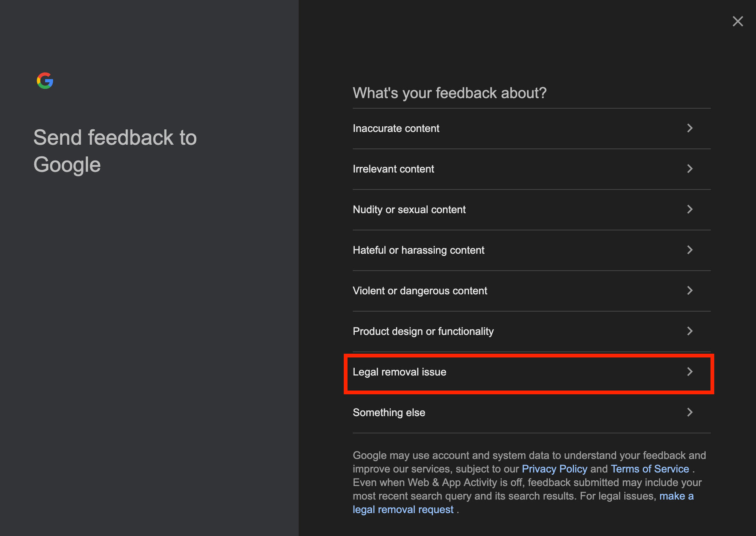Select Inaccurate content feedback option

click(396, 129)
